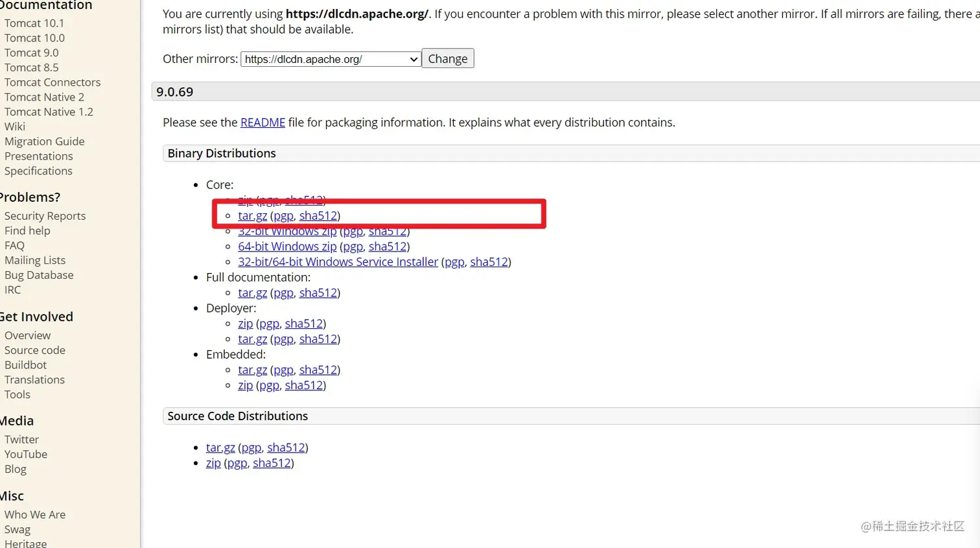The width and height of the screenshot is (980, 548).
Task: Open sha512 for source code zip
Action: [272, 463]
